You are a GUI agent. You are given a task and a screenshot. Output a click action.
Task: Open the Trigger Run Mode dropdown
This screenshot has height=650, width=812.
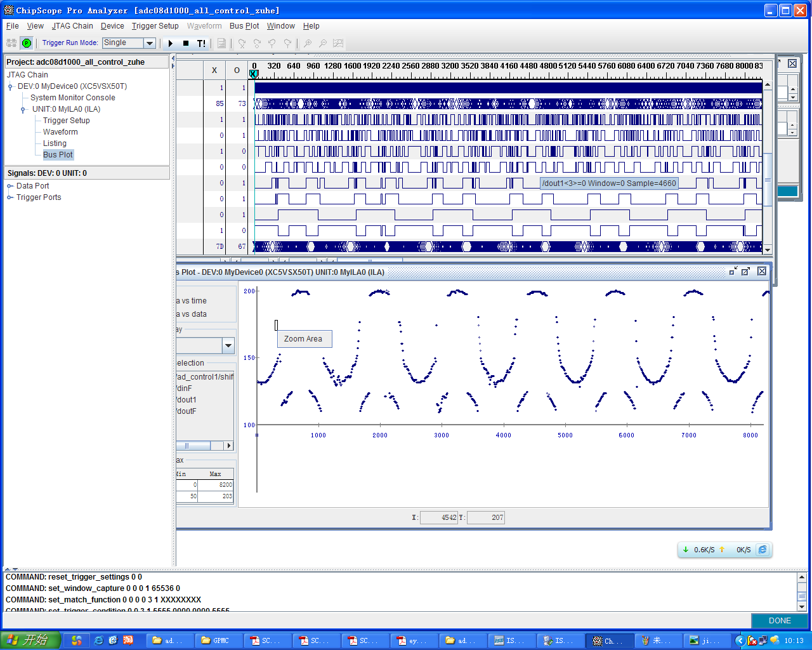click(x=150, y=43)
